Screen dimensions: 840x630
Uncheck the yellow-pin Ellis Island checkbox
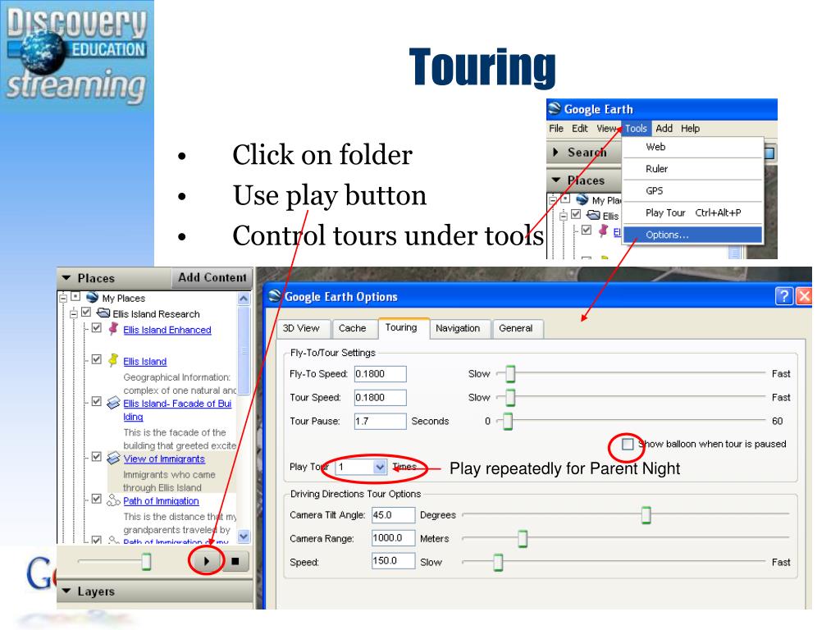97,359
